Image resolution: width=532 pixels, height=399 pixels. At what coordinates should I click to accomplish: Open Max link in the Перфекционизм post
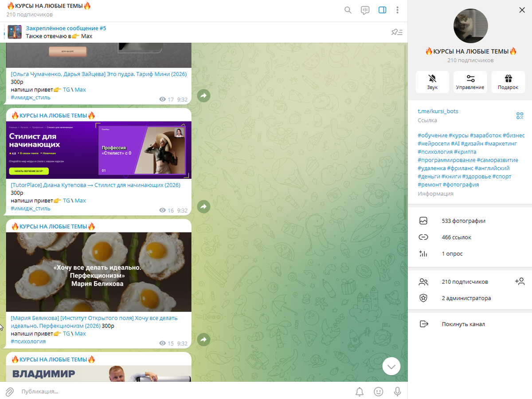click(80, 334)
